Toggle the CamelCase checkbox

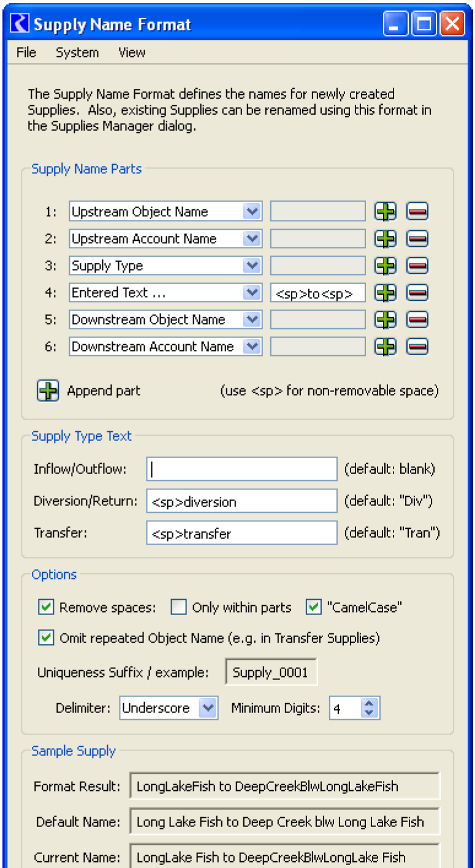pos(314,607)
